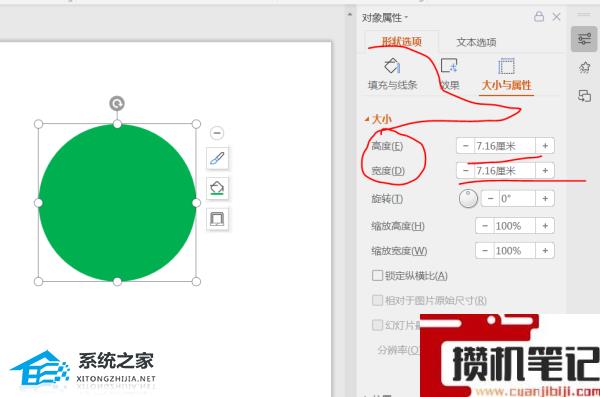600x397 pixels.
Task: Decrease the 宽度 value
Action: 465,171
